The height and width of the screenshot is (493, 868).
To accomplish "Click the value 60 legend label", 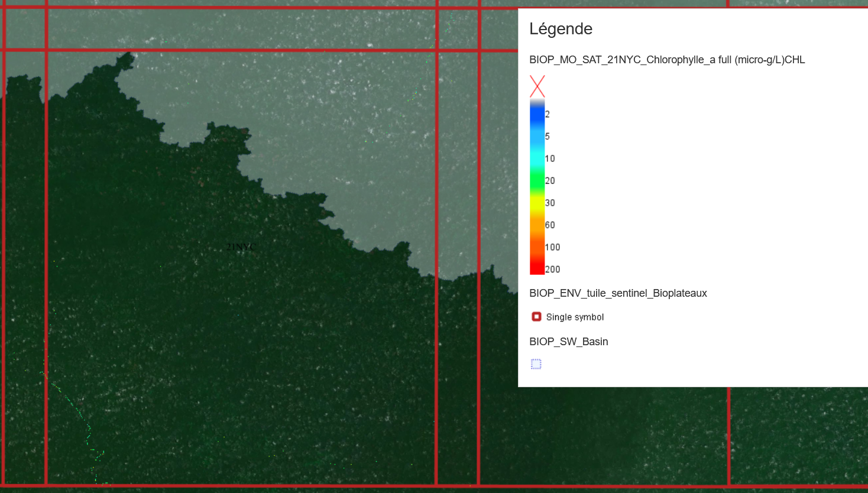I will point(550,225).
